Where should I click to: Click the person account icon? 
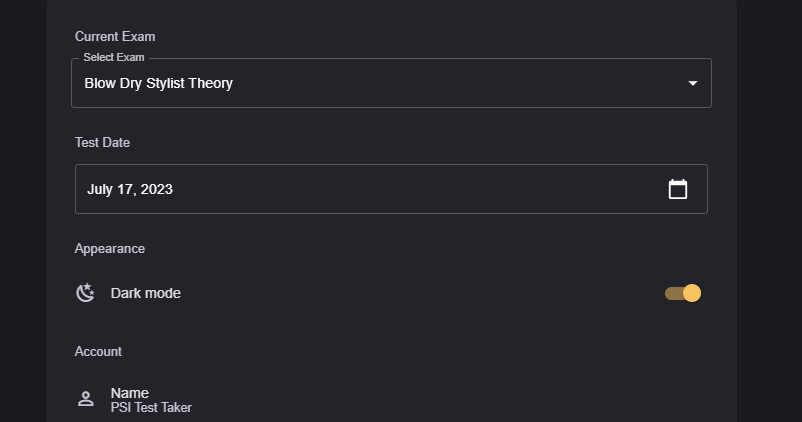pyautogui.click(x=86, y=399)
